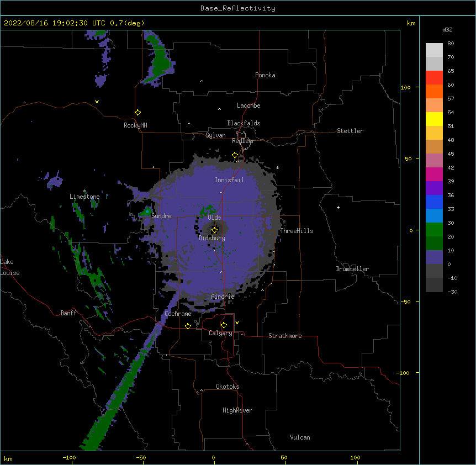476x465 pixels.
Task: Click the HighRiver label
Action: (237, 410)
